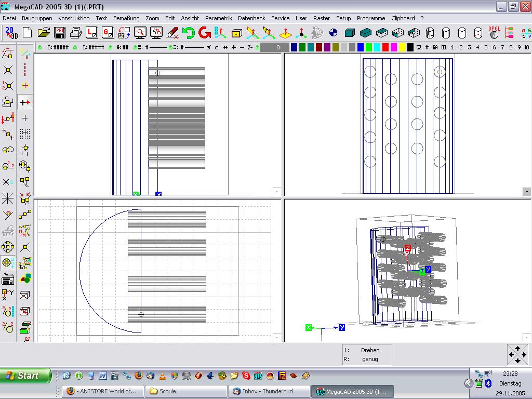Click the keyboard input icon in left toolbar
Screen dimensions: 532x399
tap(8, 280)
